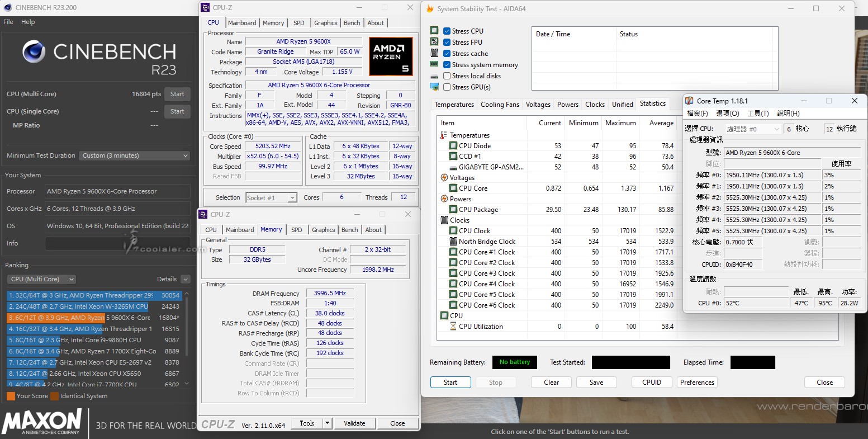Click the Cinebench title bar logo icon
This screenshot has height=439, width=868.
pos(7,8)
